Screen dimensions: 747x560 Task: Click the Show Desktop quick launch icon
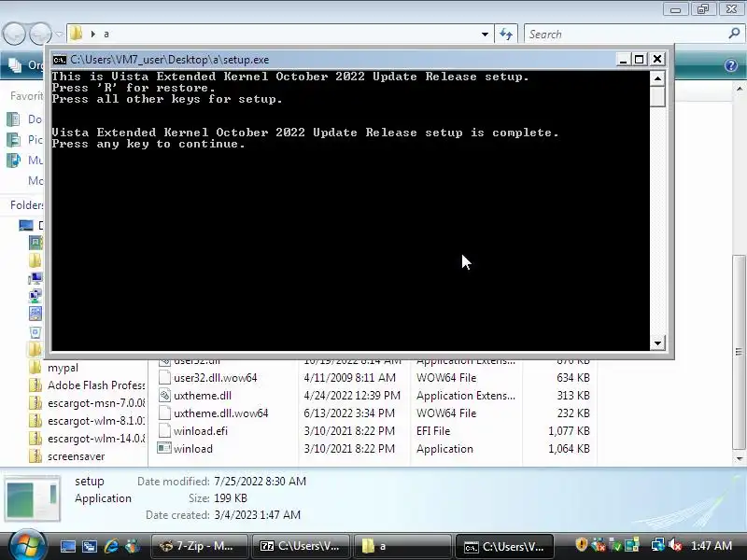pyautogui.click(x=67, y=546)
